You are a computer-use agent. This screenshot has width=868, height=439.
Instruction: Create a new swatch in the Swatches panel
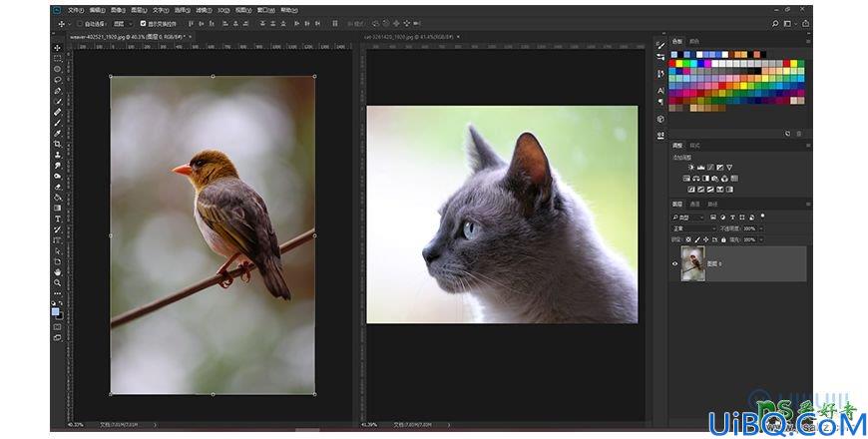coord(788,134)
